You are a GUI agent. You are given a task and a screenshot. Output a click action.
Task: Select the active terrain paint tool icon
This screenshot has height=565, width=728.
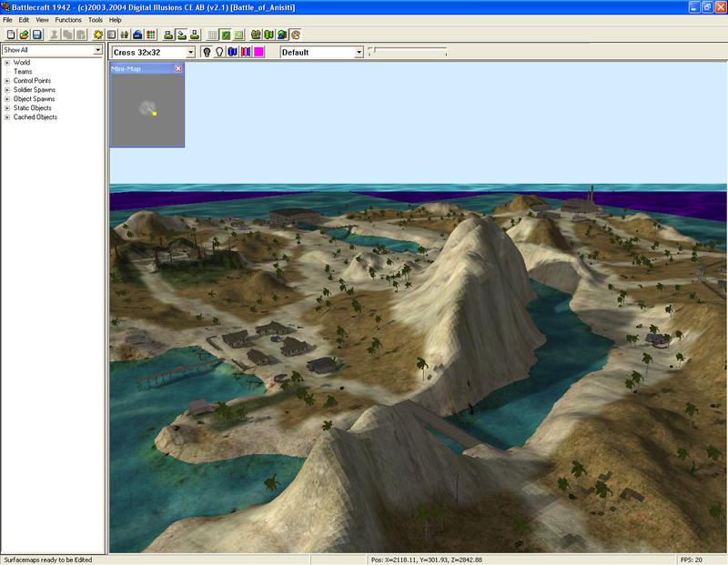pyautogui.click(x=181, y=35)
